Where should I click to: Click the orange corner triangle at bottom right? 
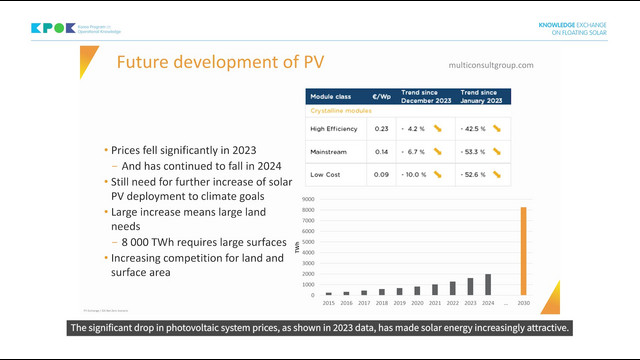[x=552, y=299]
